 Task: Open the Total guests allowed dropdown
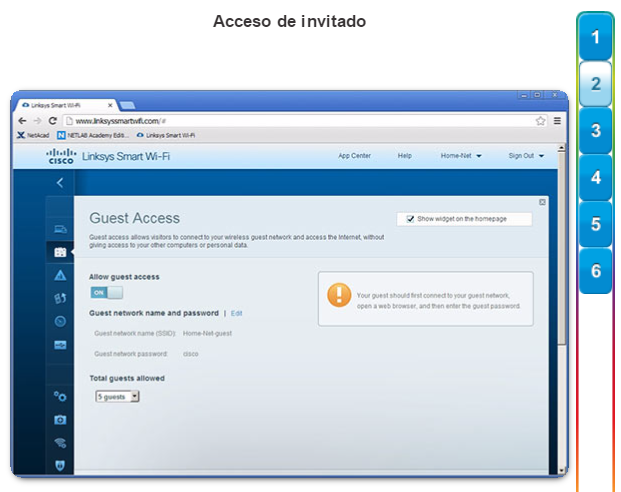[117, 397]
